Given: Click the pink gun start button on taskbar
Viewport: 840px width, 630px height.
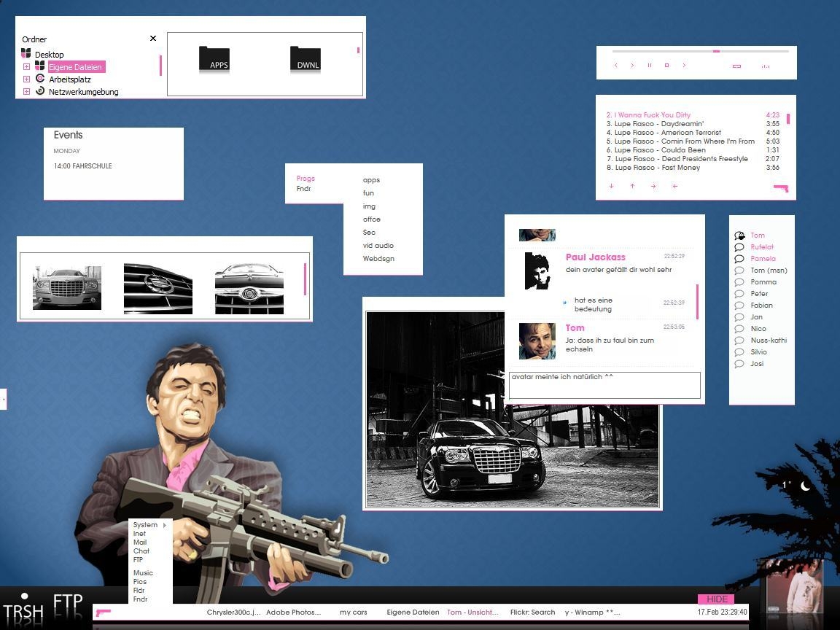Looking at the screenshot, I should [103, 612].
